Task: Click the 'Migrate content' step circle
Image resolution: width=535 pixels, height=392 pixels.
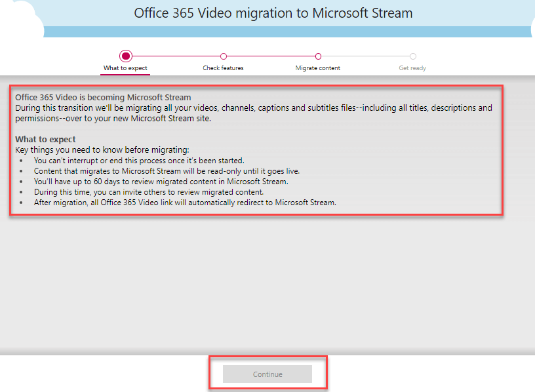Action: coord(318,56)
